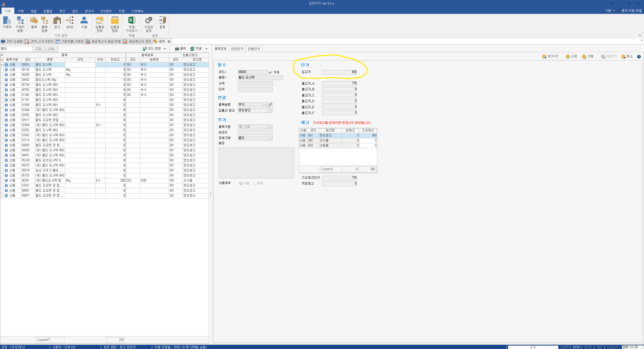Open the 재고 menu tab
The image size is (644, 349).
[x=62, y=11]
